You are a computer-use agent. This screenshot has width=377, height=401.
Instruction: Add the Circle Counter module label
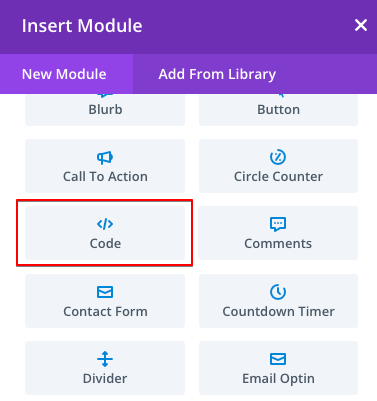tap(278, 176)
